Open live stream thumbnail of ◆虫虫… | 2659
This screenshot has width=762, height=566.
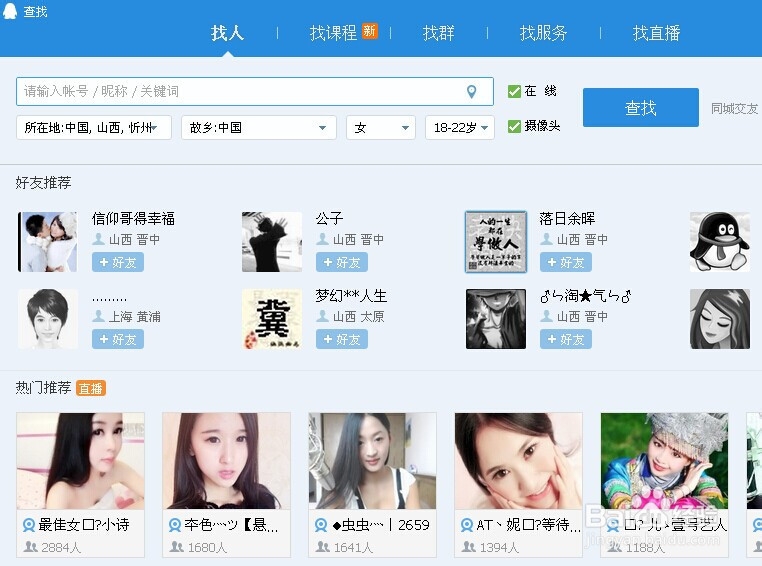point(372,461)
